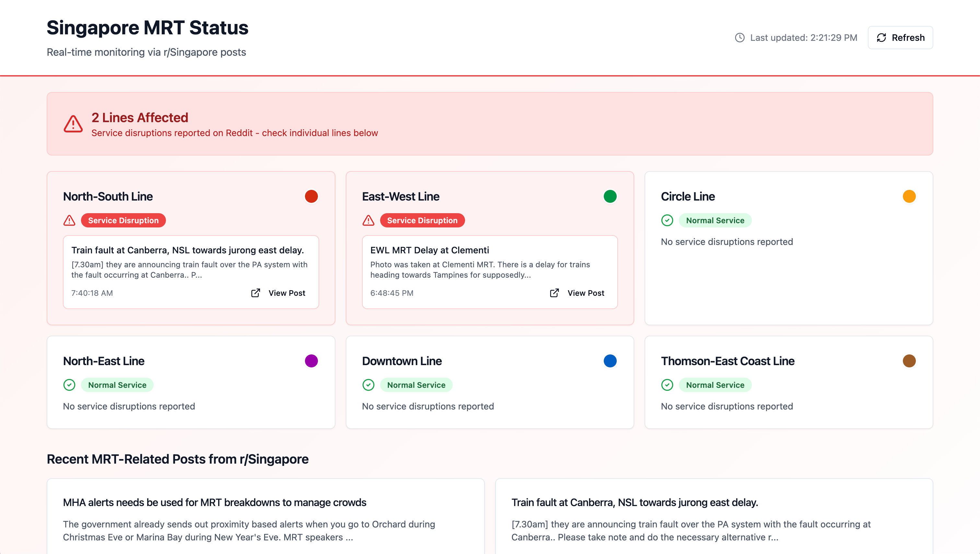The height and width of the screenshot is (554, 980).
Task: Click the North-South Line Service Disruption badge
Action: [123, 220]
